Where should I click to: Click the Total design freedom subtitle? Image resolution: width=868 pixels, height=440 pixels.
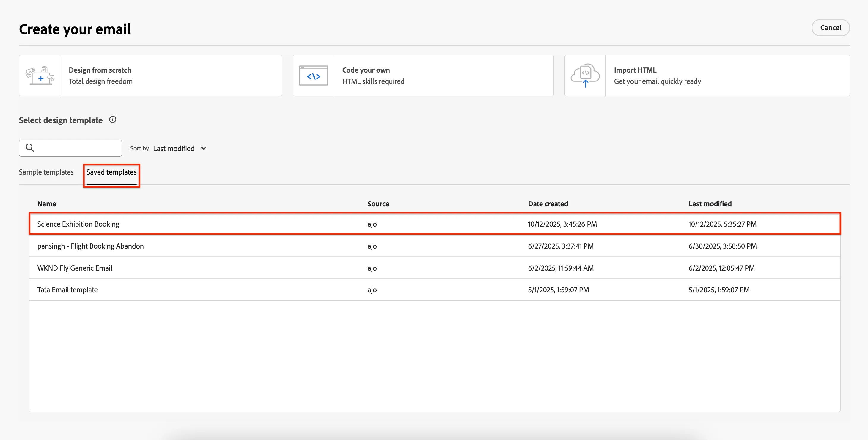point(100,81)
